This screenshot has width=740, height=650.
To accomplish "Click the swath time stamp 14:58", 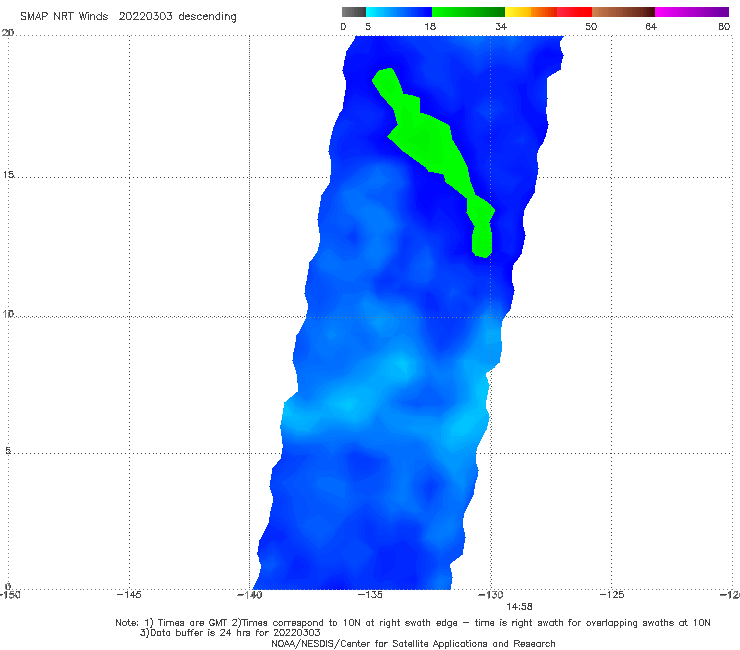I will click(x=519, y=606).
